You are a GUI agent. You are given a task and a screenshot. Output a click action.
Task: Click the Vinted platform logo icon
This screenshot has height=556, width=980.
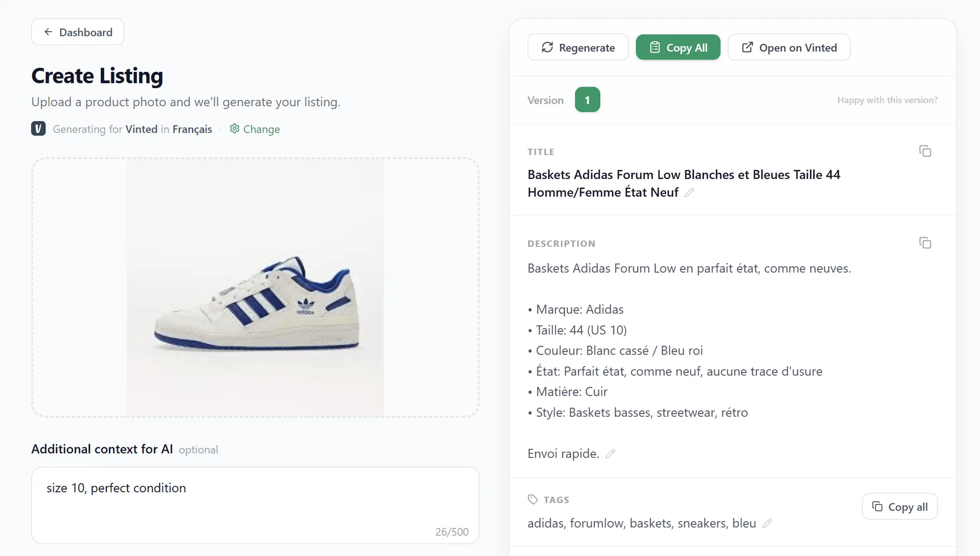(39, 129)
